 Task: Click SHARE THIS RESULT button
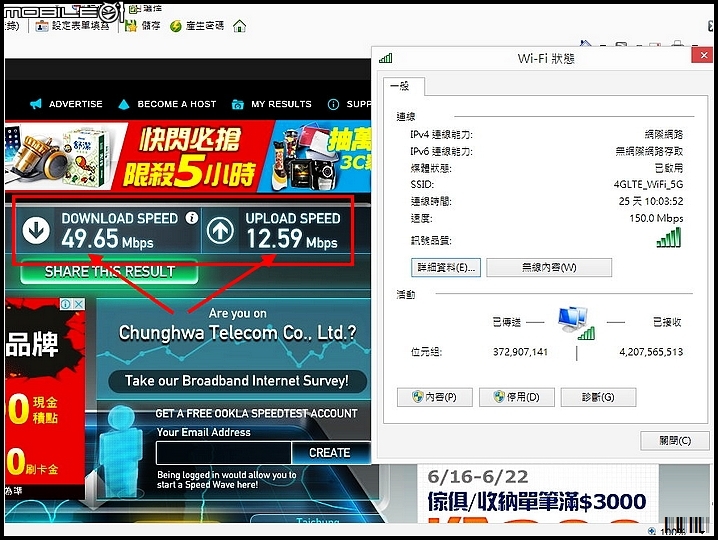click(x=109, y=272)
